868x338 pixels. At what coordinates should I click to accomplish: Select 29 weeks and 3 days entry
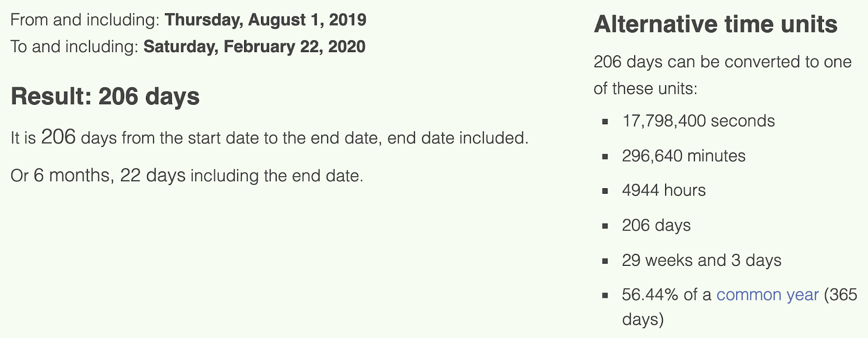(701, 260)
